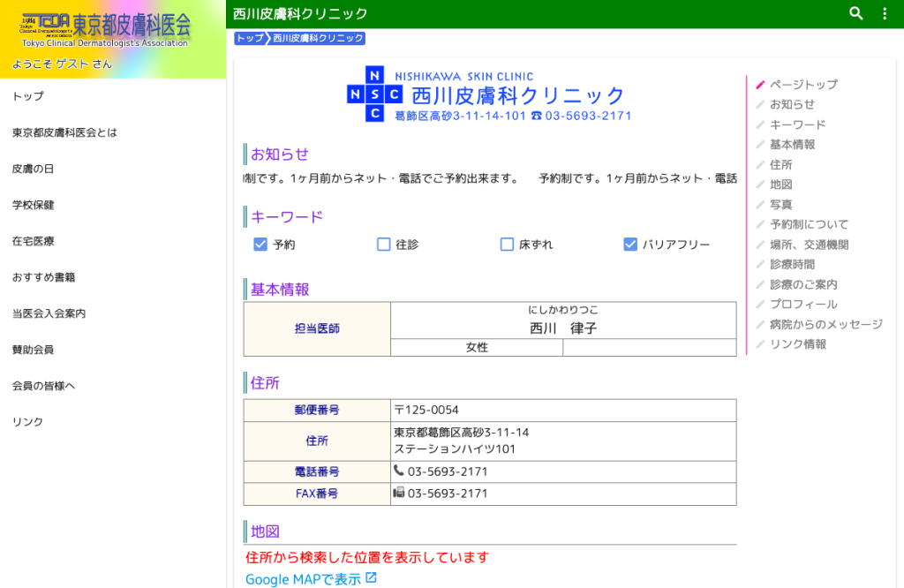Uncheck the バリアフリー checkbox
Screen dimensions: 904x588
(x=630, y=245)
